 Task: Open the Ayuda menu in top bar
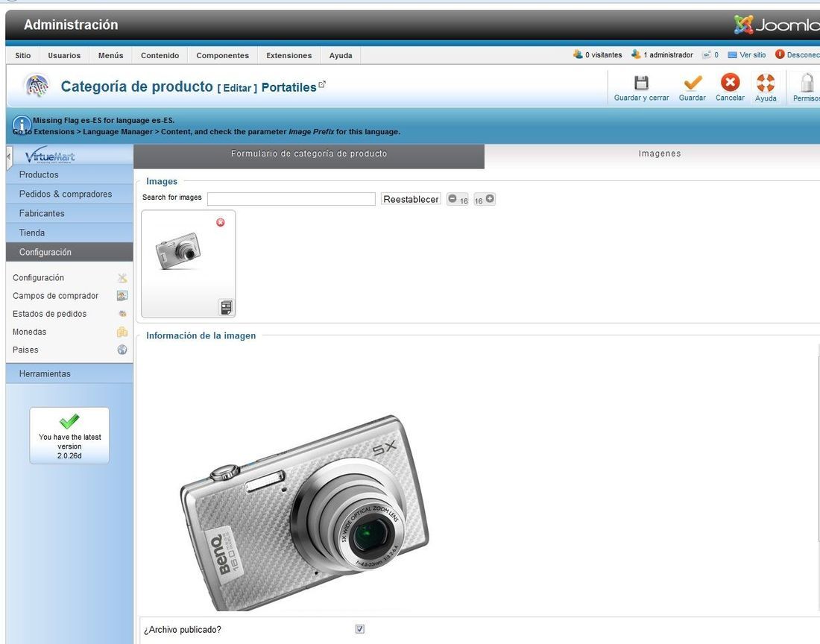[341, 55]
